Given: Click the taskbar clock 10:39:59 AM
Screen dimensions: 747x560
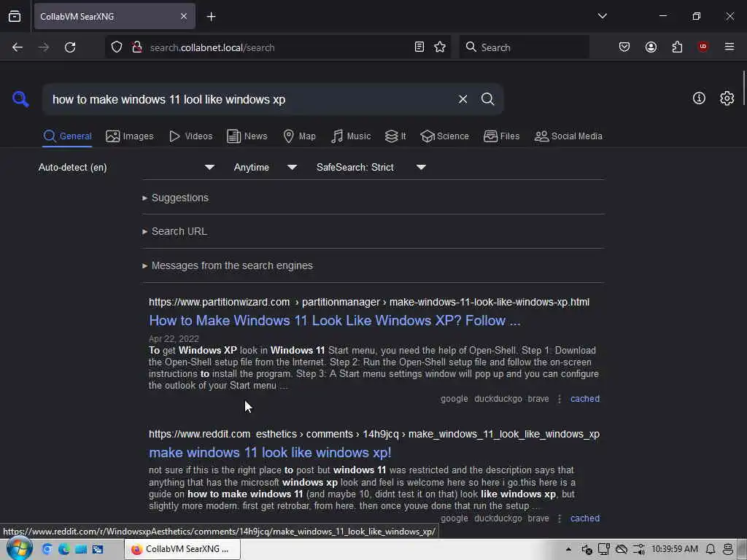Looking at the screenshot, I should [x=675, y=549].
